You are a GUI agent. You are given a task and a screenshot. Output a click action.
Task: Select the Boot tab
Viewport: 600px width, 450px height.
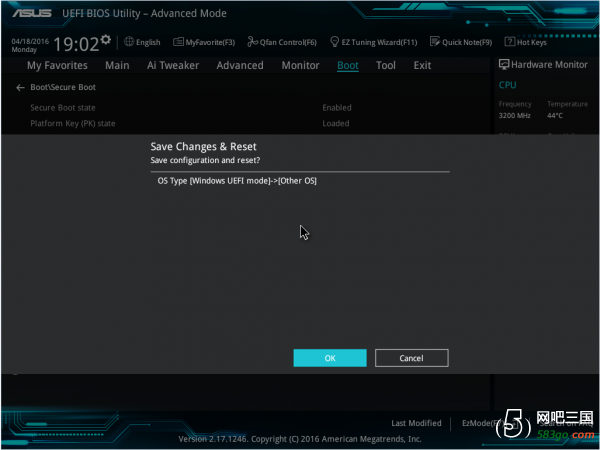[x=348, y=65]
